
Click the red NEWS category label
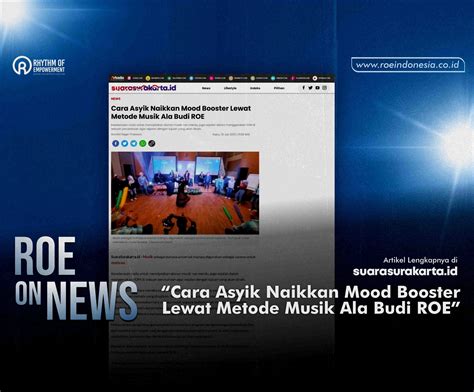116,99
